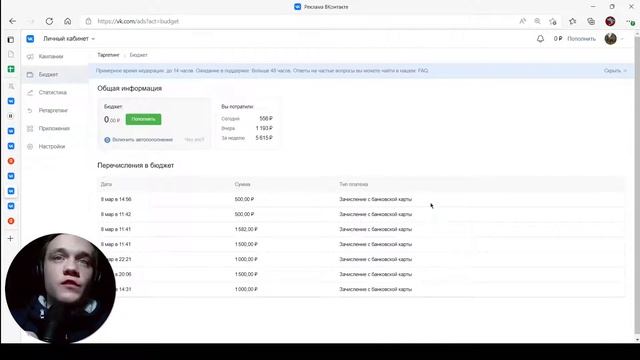Click the Кампании megaphone icon

click(30, 56)
